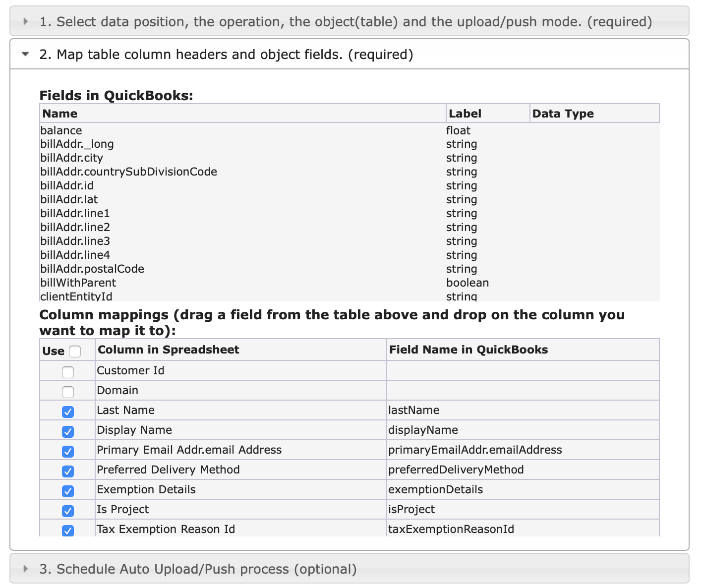Expand step 3 Schedule Auto Upload/Push section
The width and height of the screenshot is (701, 588).
point(349,569)
